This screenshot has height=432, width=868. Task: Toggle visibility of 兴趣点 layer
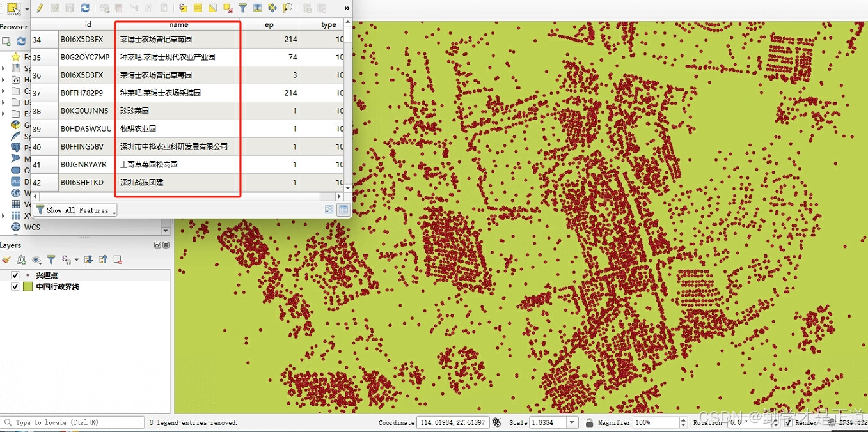coord(15,275)
